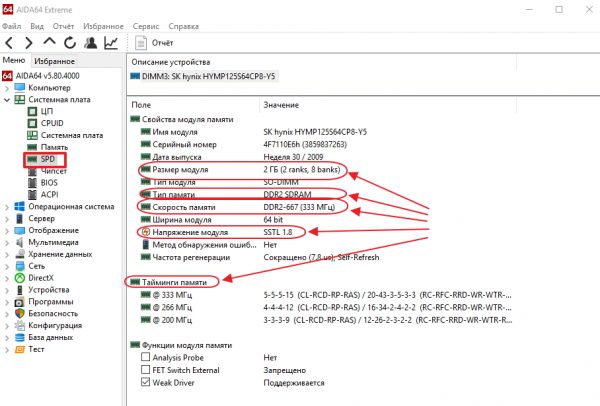The height and width of the screenshot is (406, 600).
Task: Click the Безопасность shield icon
Action: 20,313
